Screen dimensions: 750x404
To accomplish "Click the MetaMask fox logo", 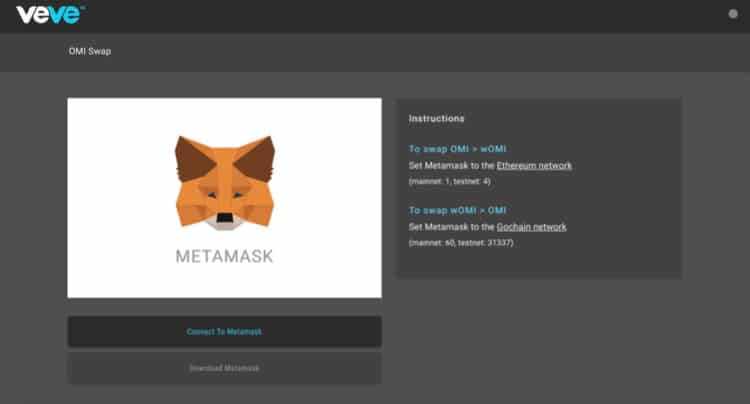I will [225, 180].
